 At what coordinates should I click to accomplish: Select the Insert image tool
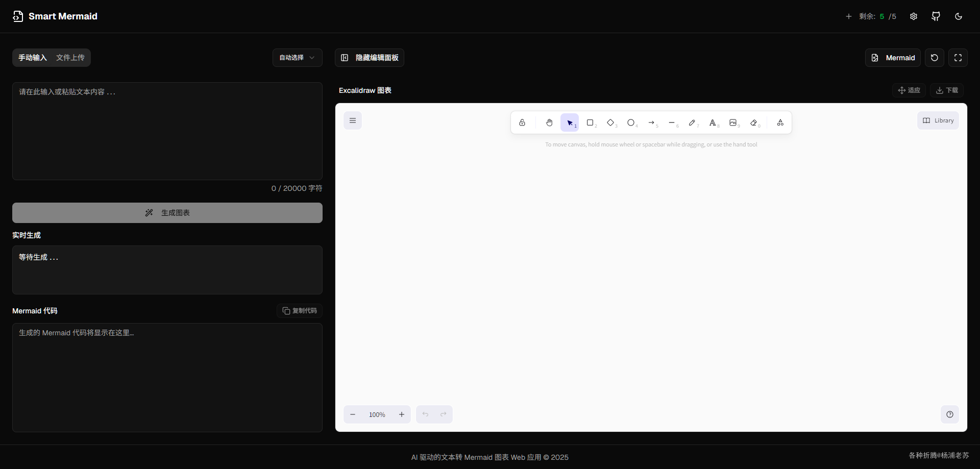click(x=733, y=122)
